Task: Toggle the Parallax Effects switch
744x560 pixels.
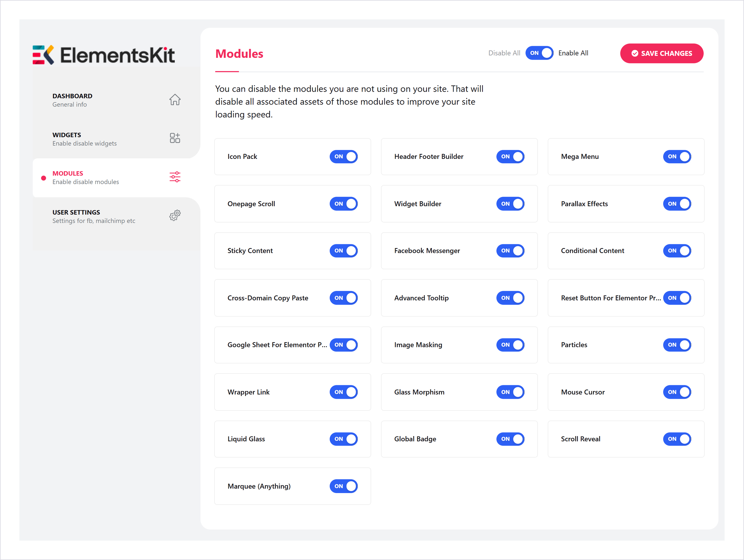Action: 677,204
